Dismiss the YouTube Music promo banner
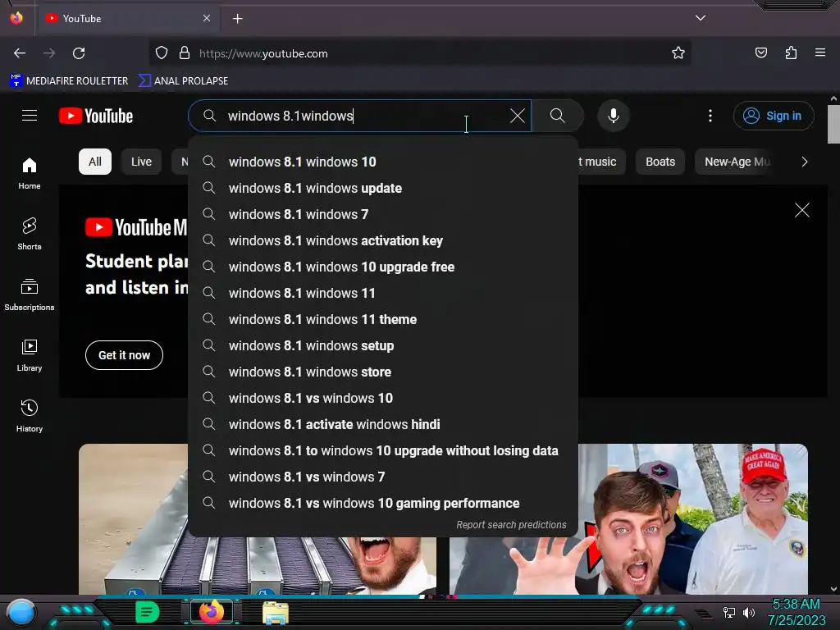The height and width of the screenshot is (630, 840). [802, 210]
